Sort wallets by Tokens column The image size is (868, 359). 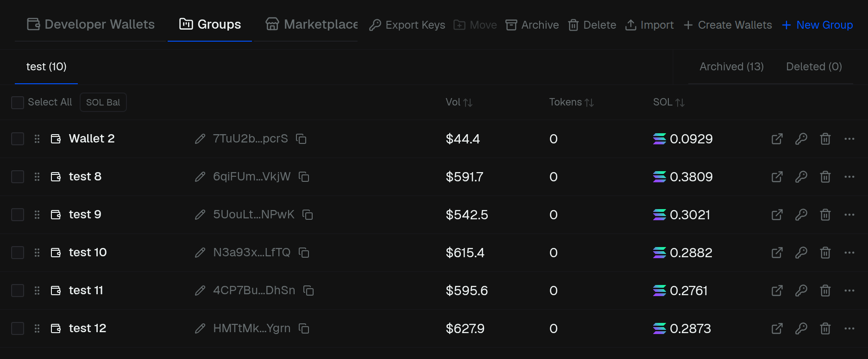[x=572, y=102]
